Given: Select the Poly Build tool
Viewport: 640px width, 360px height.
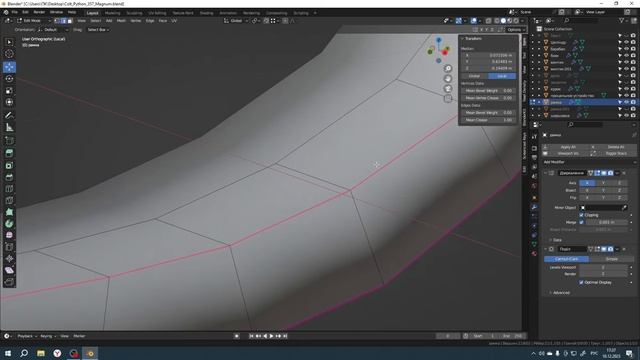Looking at the screenshot, I should 9,212.
